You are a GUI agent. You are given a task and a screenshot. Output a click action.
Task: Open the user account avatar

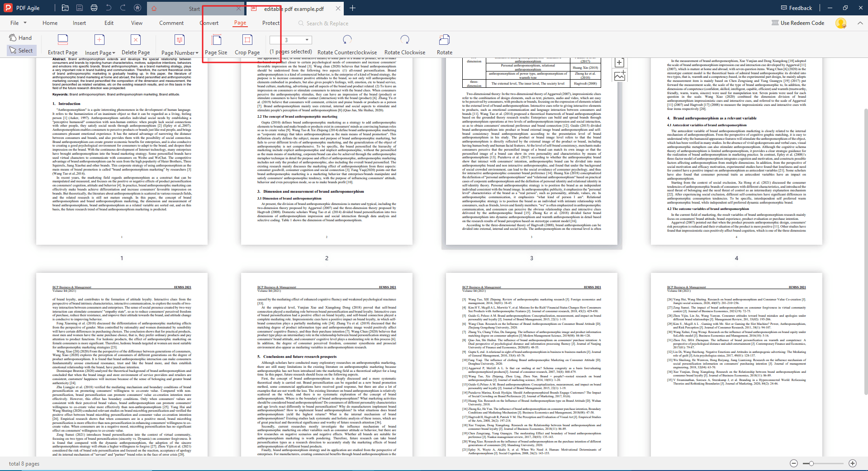tap(841, 23)
